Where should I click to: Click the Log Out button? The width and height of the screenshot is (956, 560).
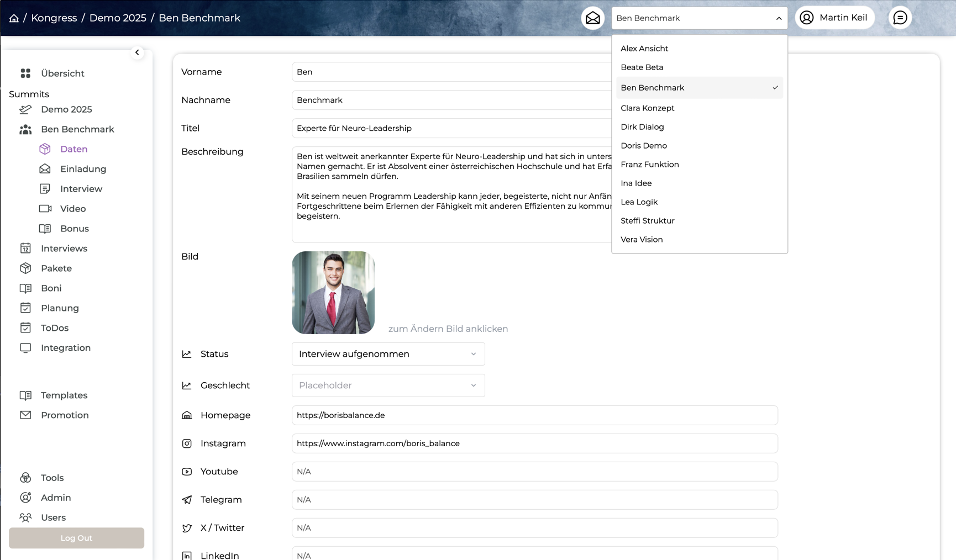click(x=76, y=538)
